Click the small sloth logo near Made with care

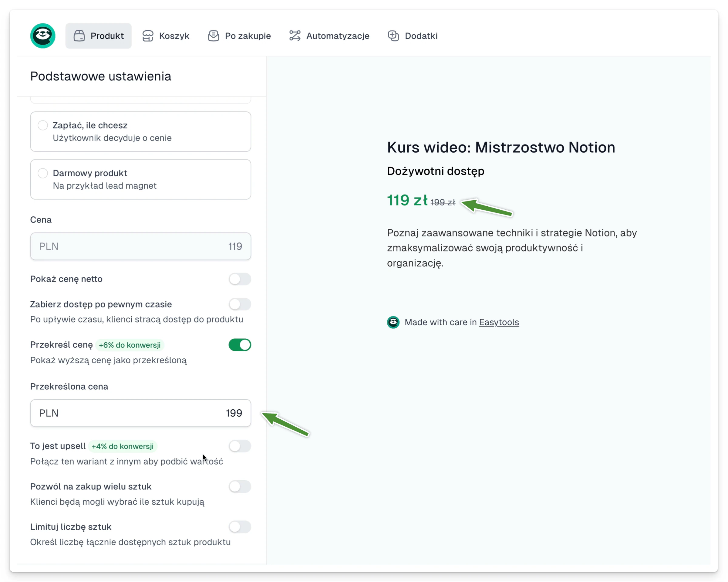[393, 322]
